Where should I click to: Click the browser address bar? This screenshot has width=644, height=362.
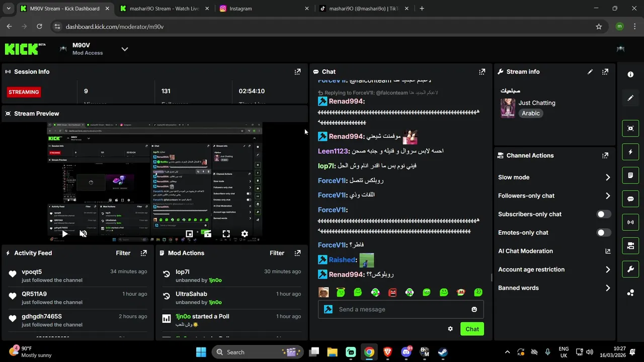click(322, 27)
